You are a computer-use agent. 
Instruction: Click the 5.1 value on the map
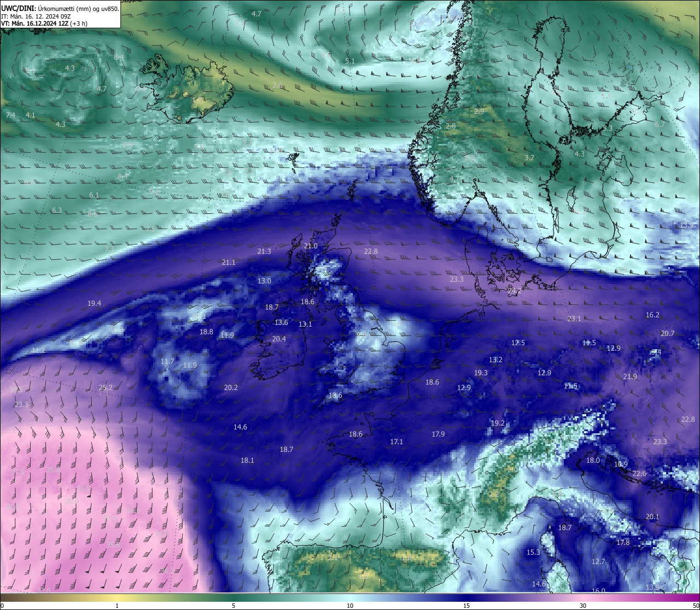tap(351, 61)
